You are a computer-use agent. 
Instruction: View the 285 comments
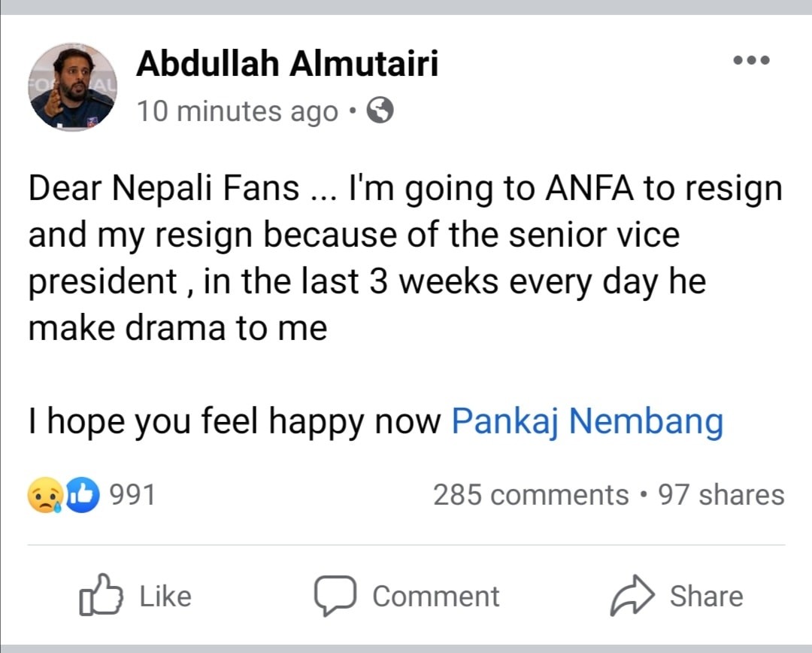(531, 494)
